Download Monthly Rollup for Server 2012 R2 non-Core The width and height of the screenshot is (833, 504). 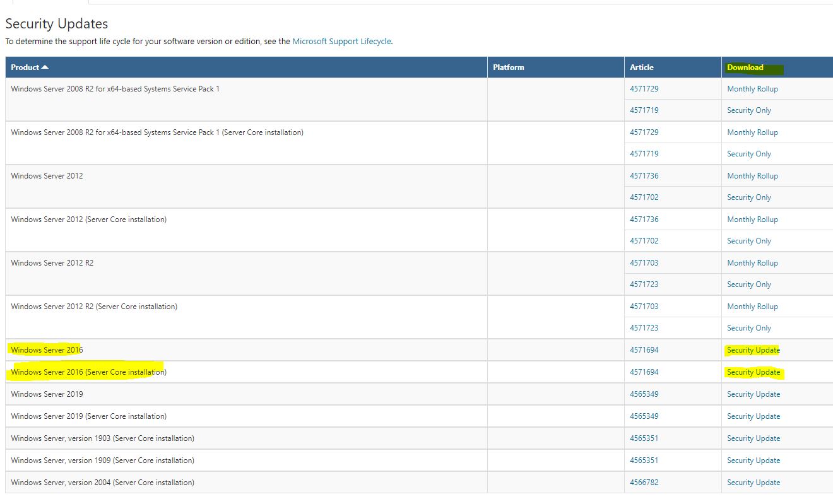tap(752, 263)
